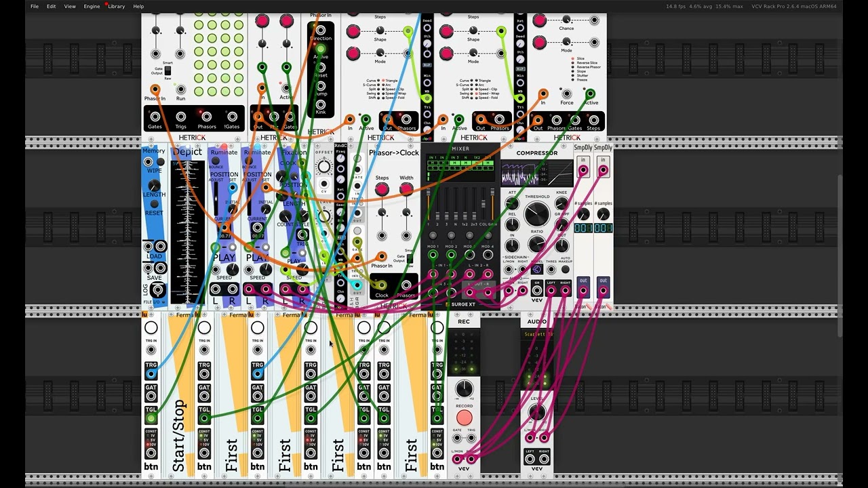The width and height of the screenshot is (868, 488).
Task: Adjust the first SmpDly #samples knob
Action: [x=583, y=214]
